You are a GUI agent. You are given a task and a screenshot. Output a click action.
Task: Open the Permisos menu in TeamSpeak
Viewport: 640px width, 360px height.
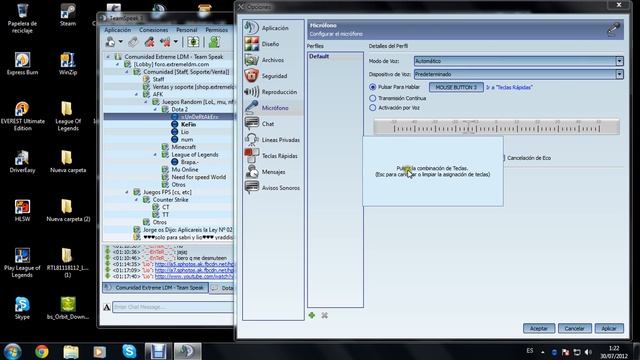click(x=217, y=30)
